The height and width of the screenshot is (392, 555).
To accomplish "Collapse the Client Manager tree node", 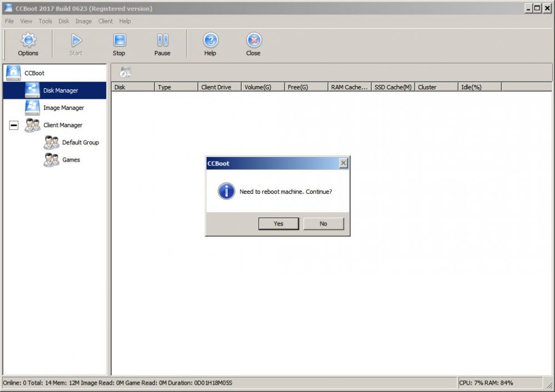I will click(x=14, y=125).
